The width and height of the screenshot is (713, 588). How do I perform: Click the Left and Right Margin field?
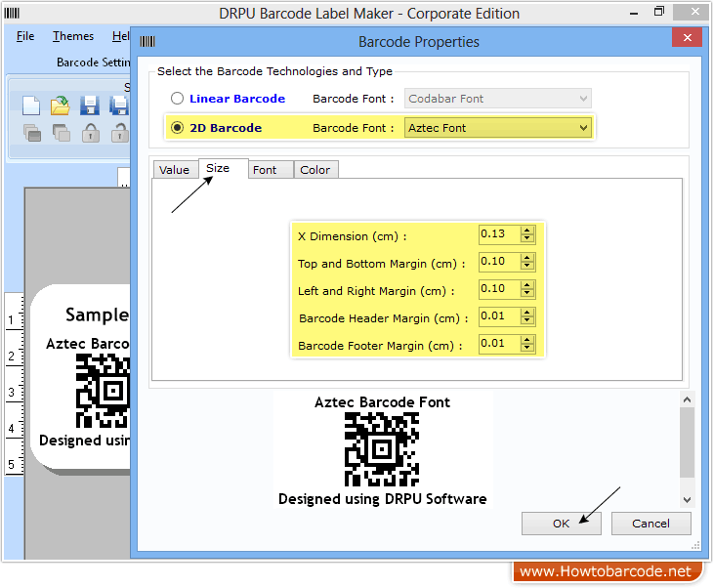click(x=499, y=289)
